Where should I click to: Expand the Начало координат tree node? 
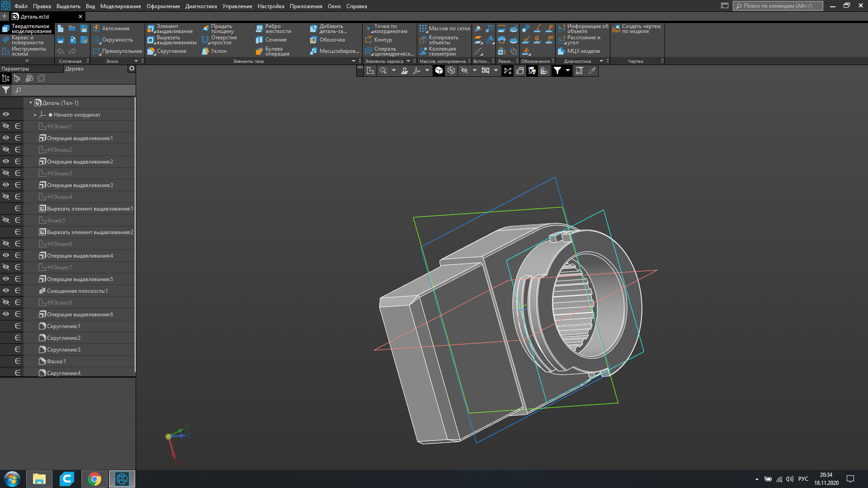coord(35,115)
